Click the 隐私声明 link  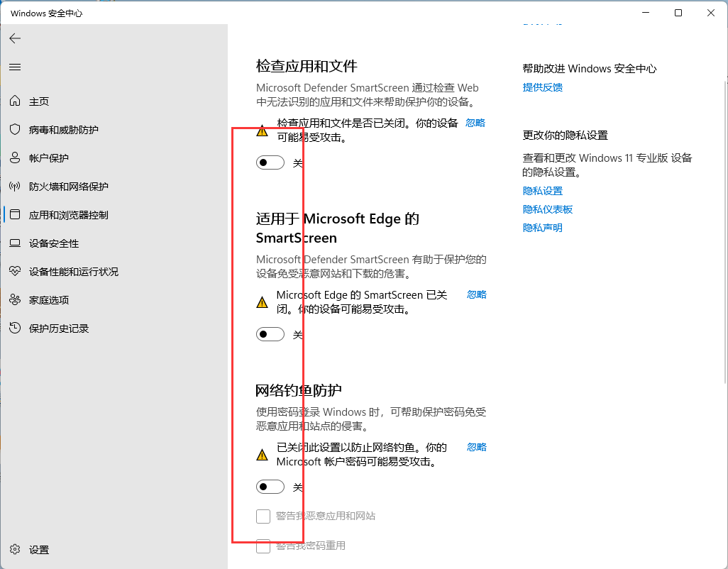pyautogui.click(x=543, y=228)
